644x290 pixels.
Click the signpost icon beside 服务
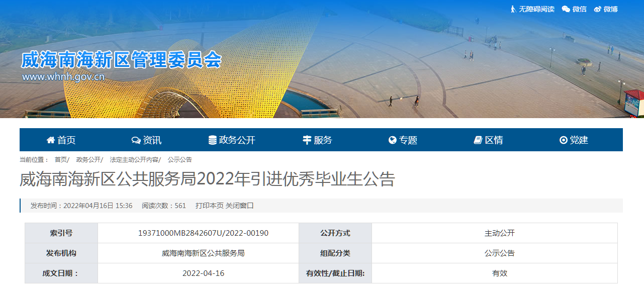[x=307, y=140]
